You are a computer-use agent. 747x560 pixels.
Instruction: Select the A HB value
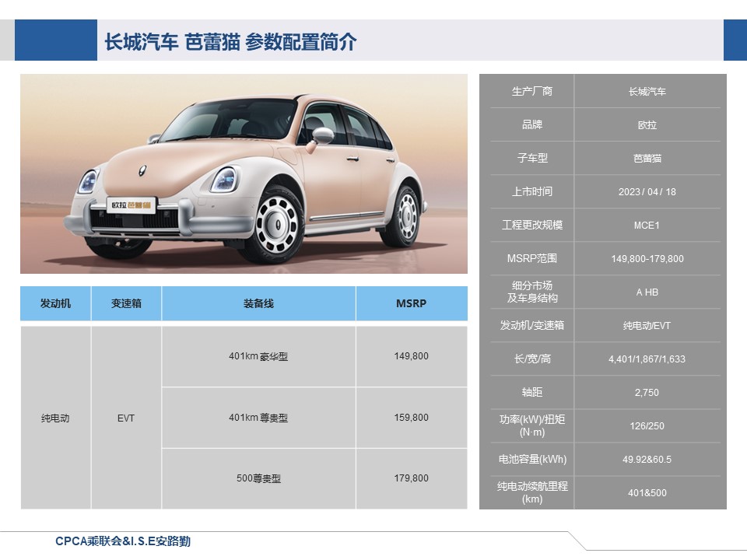pos(647,292)
